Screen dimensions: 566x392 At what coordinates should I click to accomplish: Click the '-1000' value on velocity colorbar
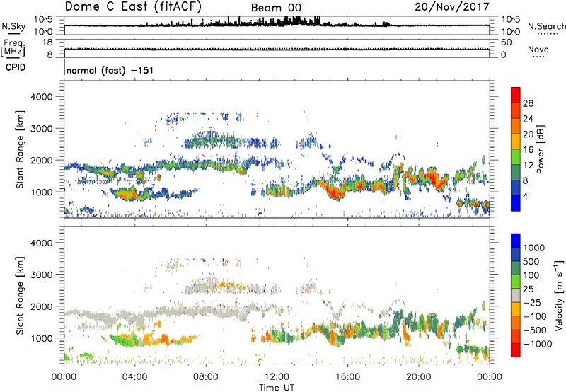click(x=538, y=344)
